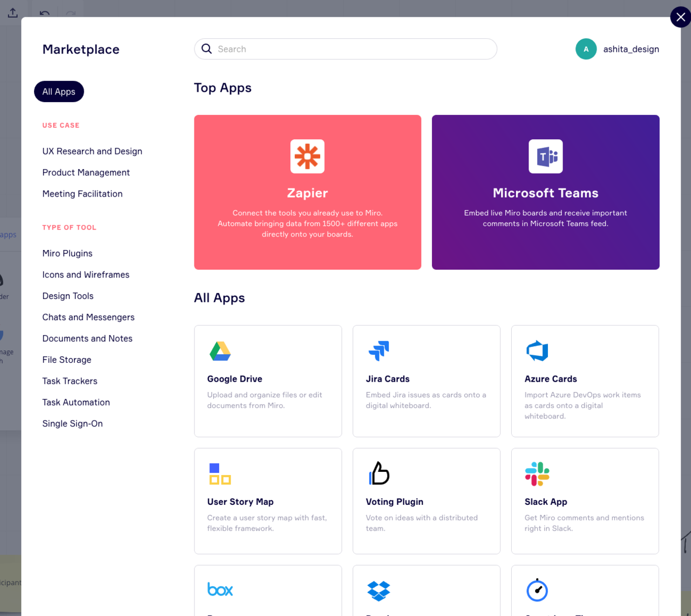Click the TYPE OF TOOL label
Viewport: 691px width, 616px height.
69,227
